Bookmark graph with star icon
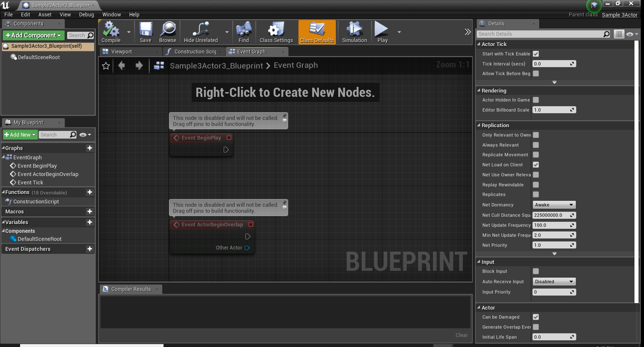The height and width of the screenshot is (347, 644). [x=106, y=66]
